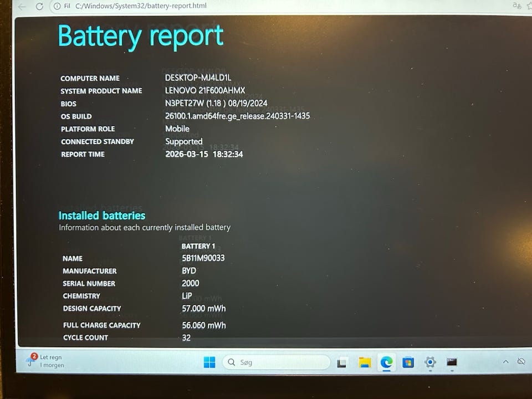Click the browser back arrow
Viewport: 532px width, 399px height.
tap(22, 7)
